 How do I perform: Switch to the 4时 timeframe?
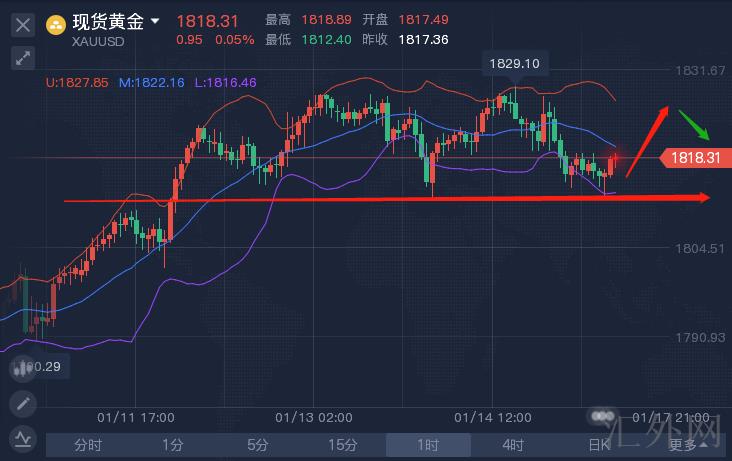(x=513, y=445)
